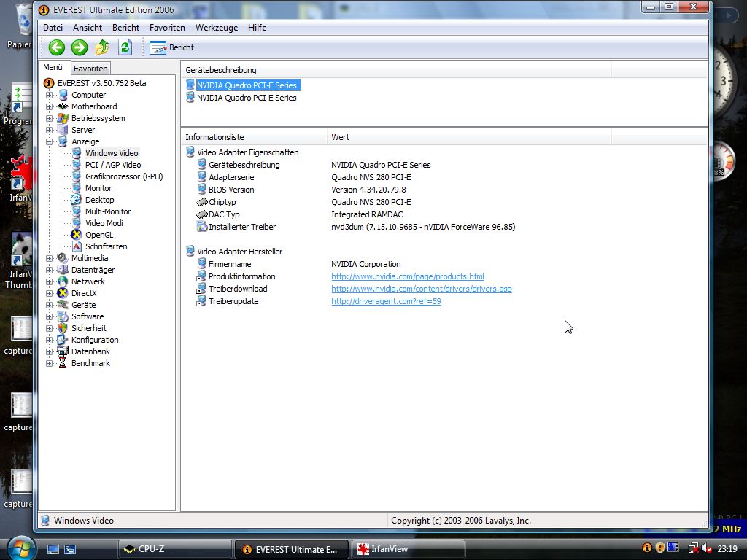Screen dimensions: 747x560
Task: Click the taskbar clock showing 23:19
Action: coord(727,548)
